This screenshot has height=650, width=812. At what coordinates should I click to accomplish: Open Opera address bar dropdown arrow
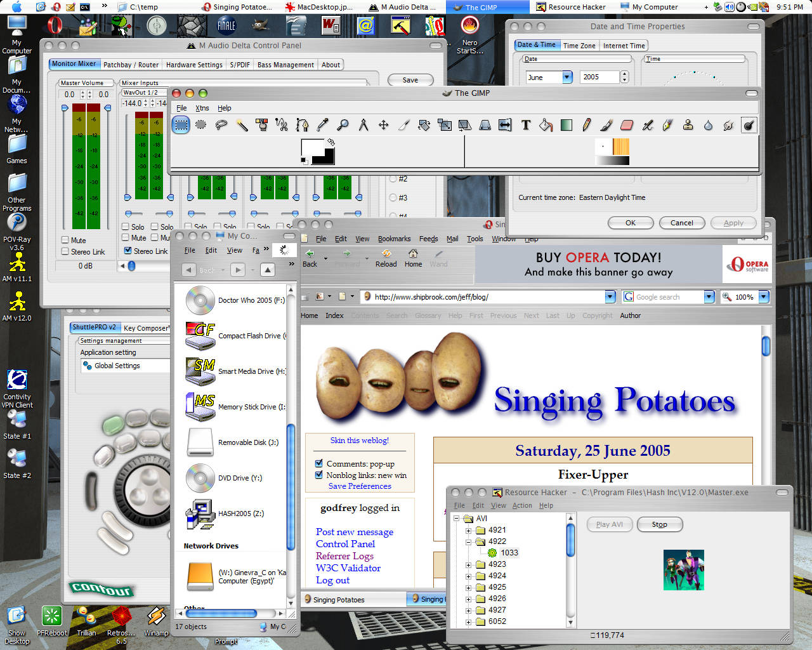pos(610,296)
